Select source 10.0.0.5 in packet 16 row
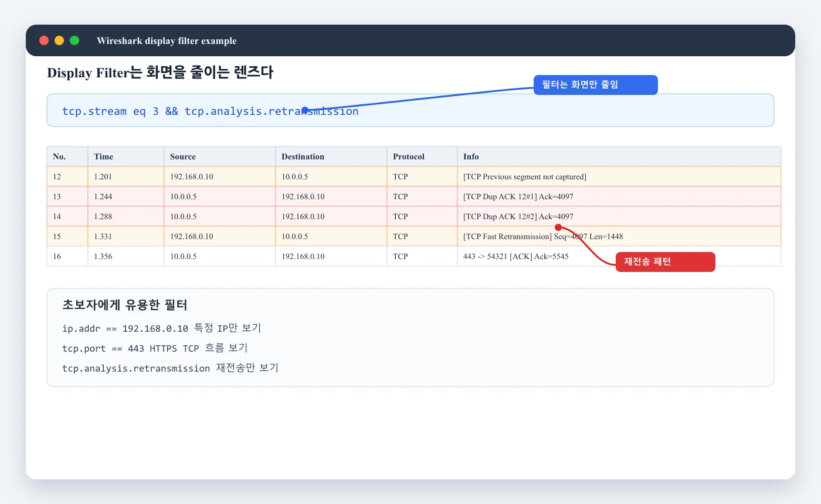Screen dimensions: 821x504 [220, 256]
